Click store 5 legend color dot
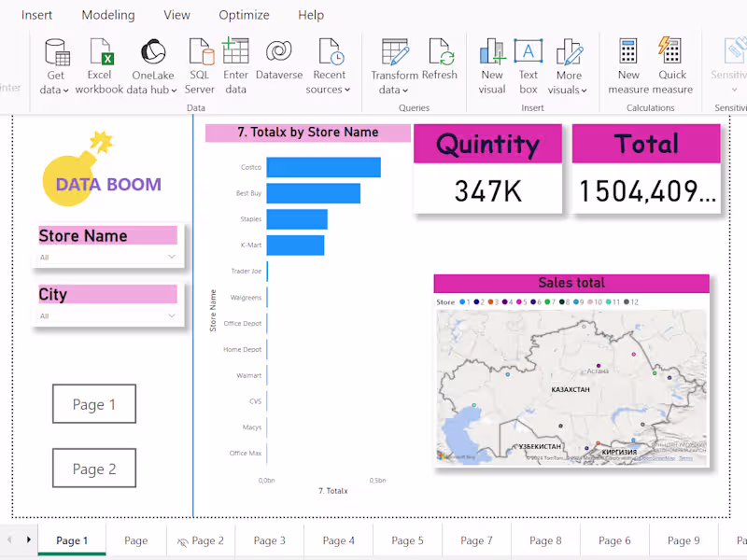The image size is (747, 560). pyautogui.click(x=519, y=301)
